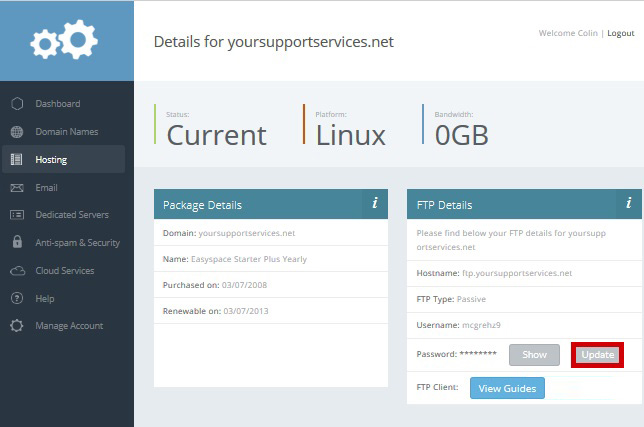Open the Email menu item
This screenshot has height=427, width=644.
46,188
